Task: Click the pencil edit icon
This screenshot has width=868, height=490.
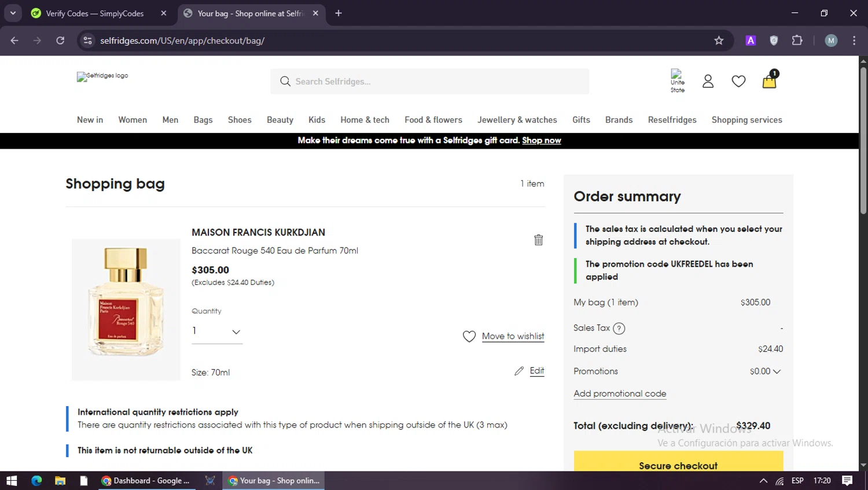Action: [x=519, y=371]
